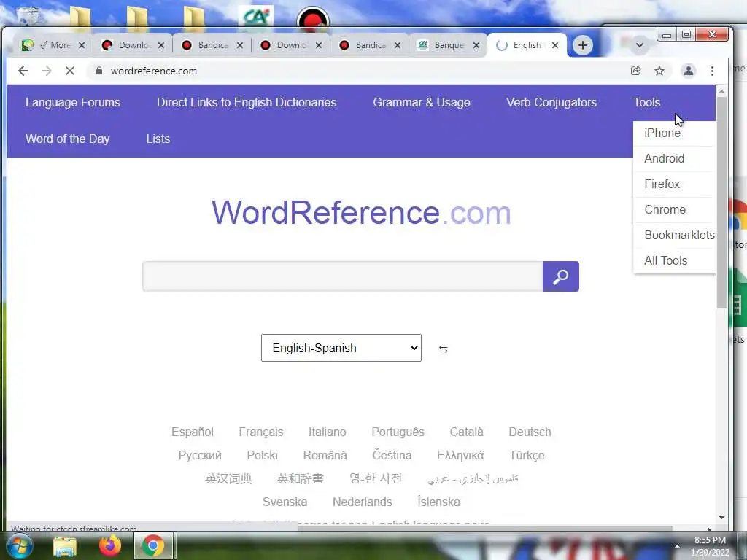This screenshot has width=747, height=560.
Task: Close the More tab
Action: tap(82, 45)
